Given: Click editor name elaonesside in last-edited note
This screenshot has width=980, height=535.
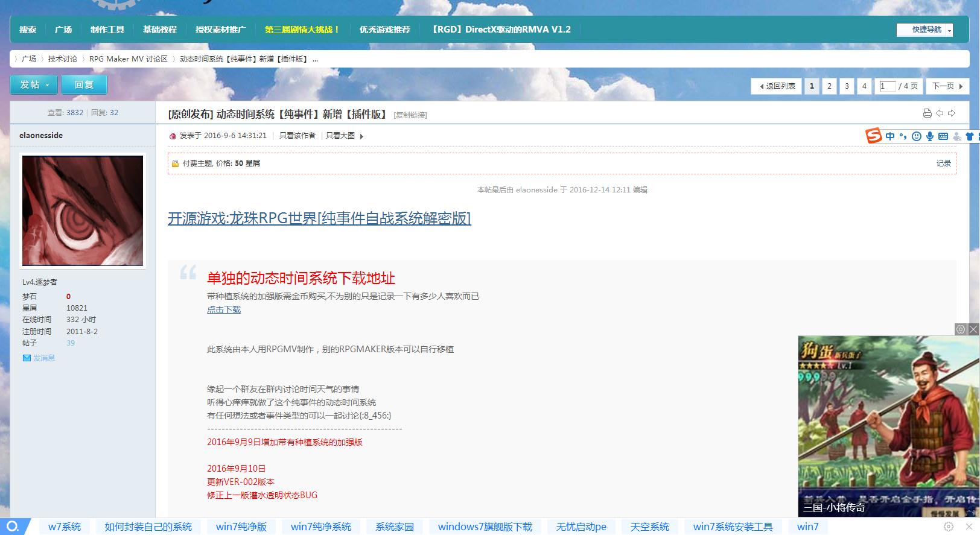Looking at the screenshot, I should 536,190.
